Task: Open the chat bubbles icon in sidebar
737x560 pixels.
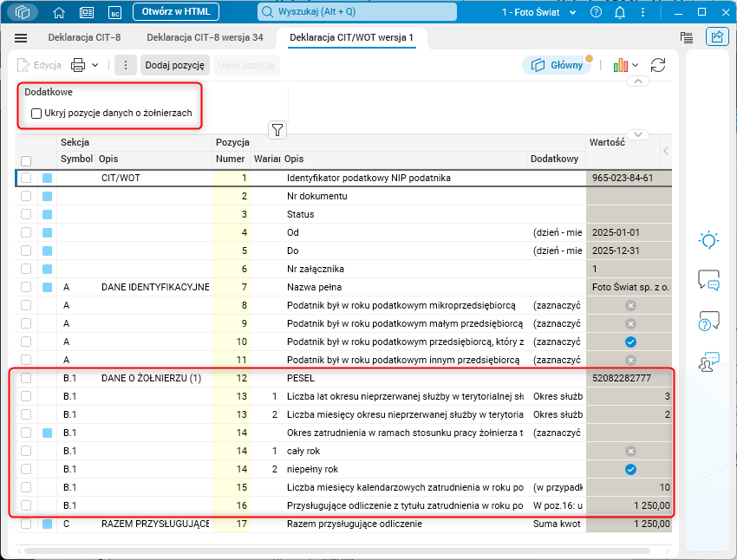Action: click(x=708, y=280)
